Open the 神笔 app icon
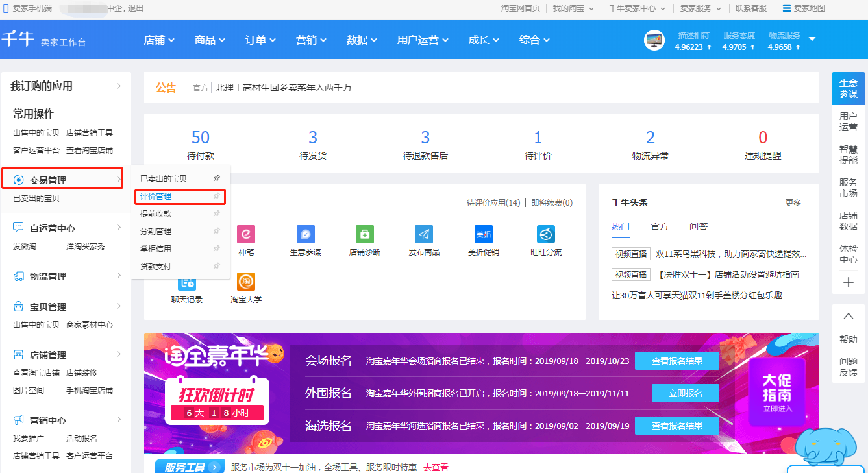 (245, 234)
